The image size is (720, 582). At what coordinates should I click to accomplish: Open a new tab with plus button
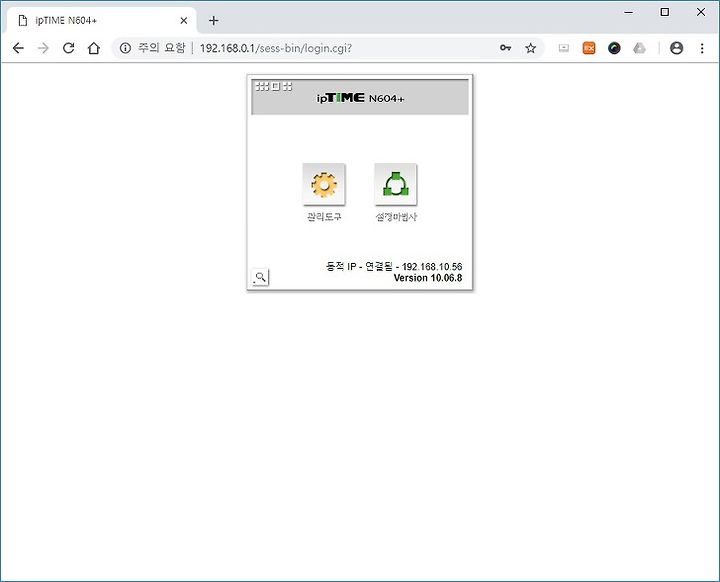pos(214,21)
